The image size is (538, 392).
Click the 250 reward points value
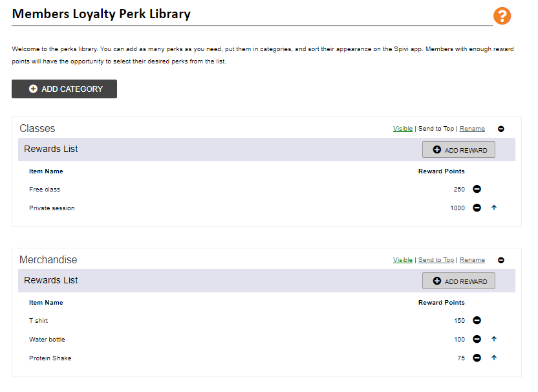tap(459, 190)
